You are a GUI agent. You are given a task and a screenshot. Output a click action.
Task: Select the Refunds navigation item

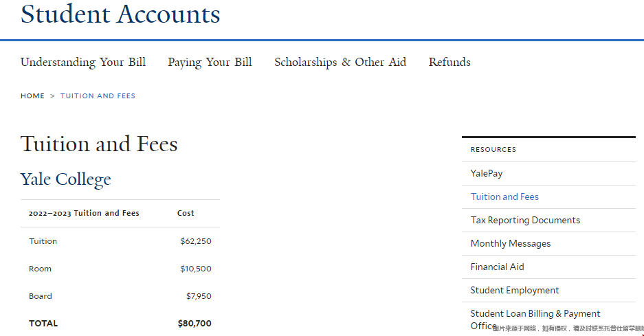[x=449, y=62]
